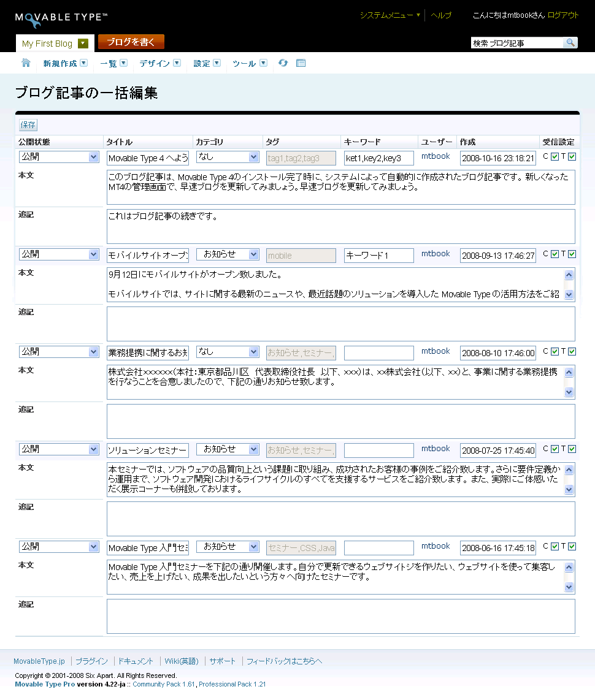Click the Professional Pack 1.21 link
Viewport: 595px width, 700px height.
[x=232, y=684]
